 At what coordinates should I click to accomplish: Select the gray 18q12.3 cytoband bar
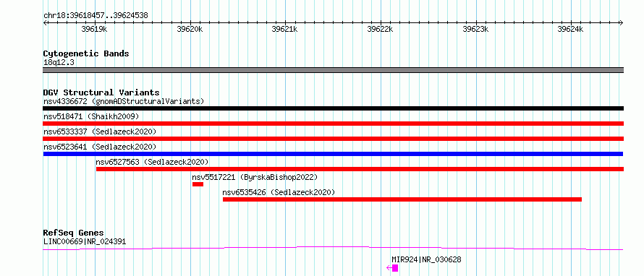tap(333, 70)
